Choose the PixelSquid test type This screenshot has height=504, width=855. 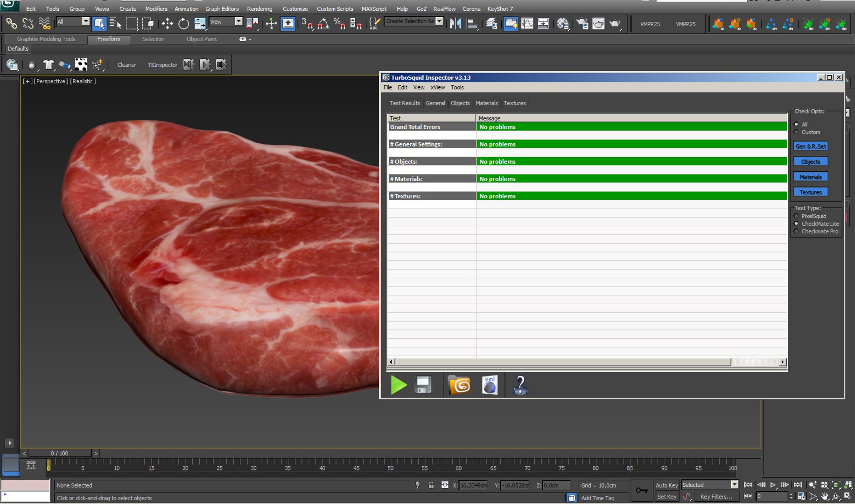[797, 216]
